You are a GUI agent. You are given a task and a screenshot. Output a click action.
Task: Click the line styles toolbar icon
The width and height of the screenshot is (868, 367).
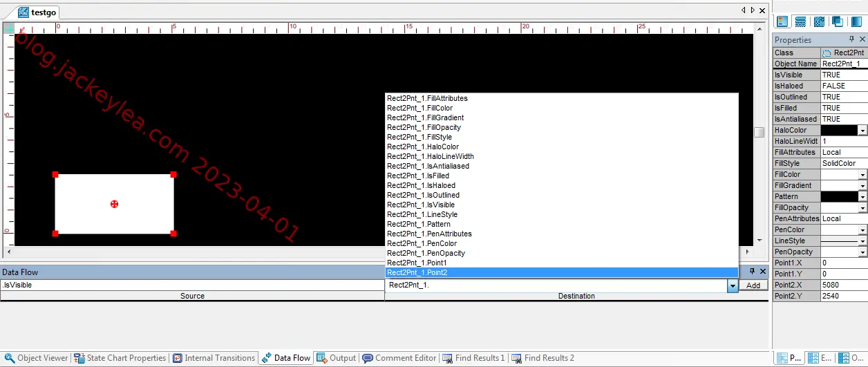point(800,22)
